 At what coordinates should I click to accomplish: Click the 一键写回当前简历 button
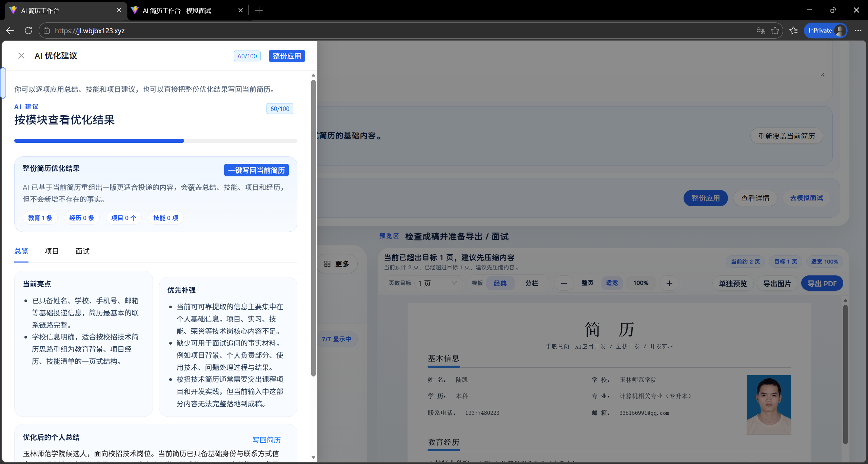pos(256,170)
